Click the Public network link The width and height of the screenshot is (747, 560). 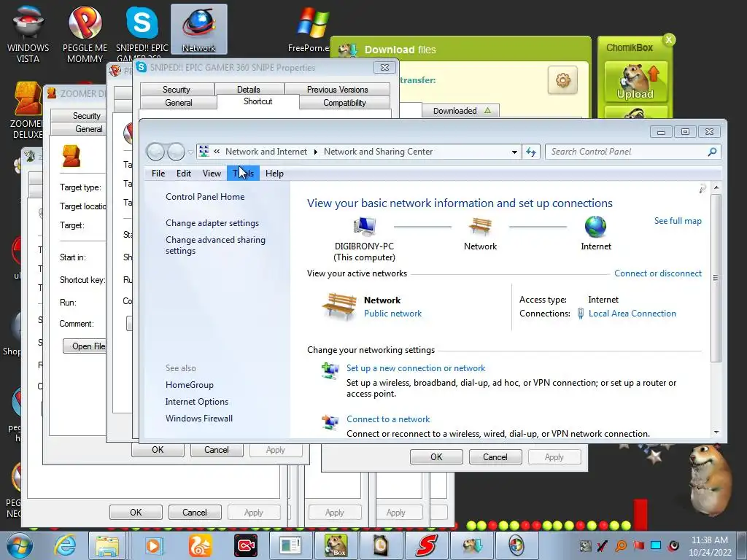(x=392, y=314)
